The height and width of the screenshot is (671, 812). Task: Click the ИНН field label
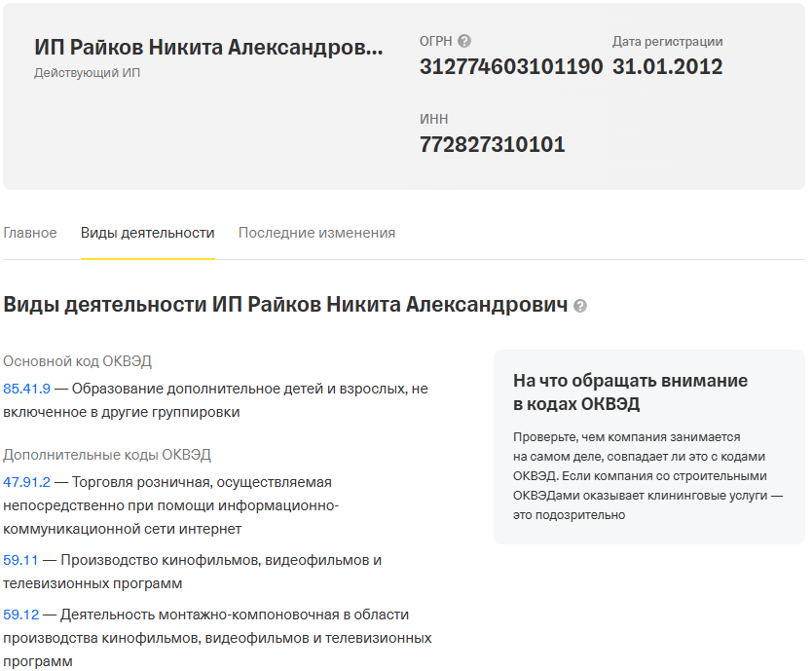click(x=436, y=118)
